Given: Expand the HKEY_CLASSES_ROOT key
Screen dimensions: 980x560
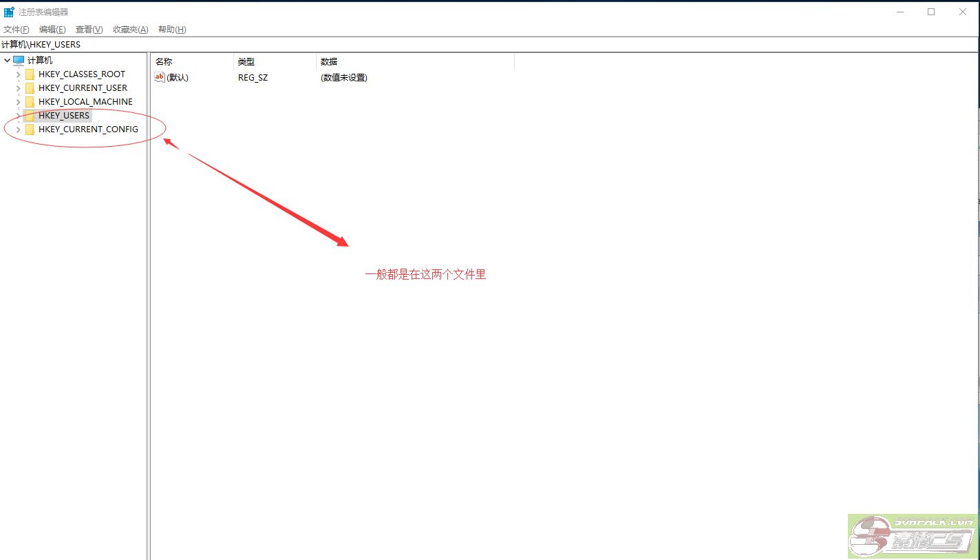Looking at the screenshot, I should pyautogui.click(x=18, y=74).
